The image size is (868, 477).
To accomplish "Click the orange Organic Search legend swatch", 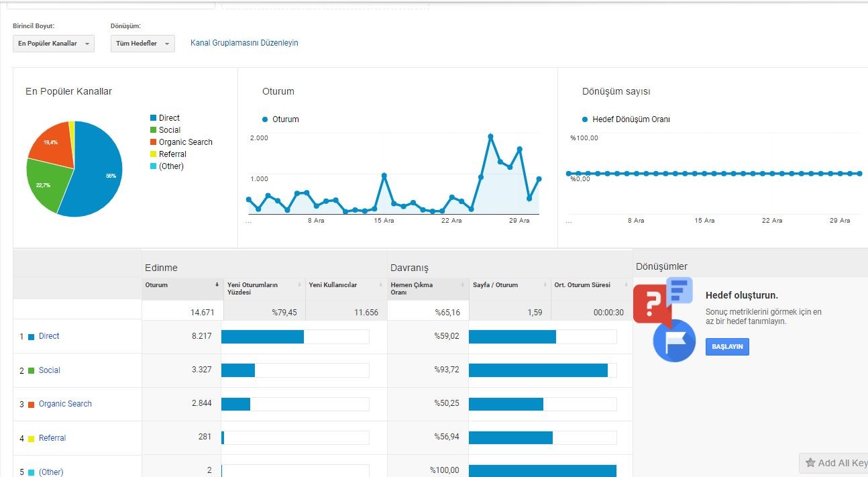I will click(x=153, y=142).
